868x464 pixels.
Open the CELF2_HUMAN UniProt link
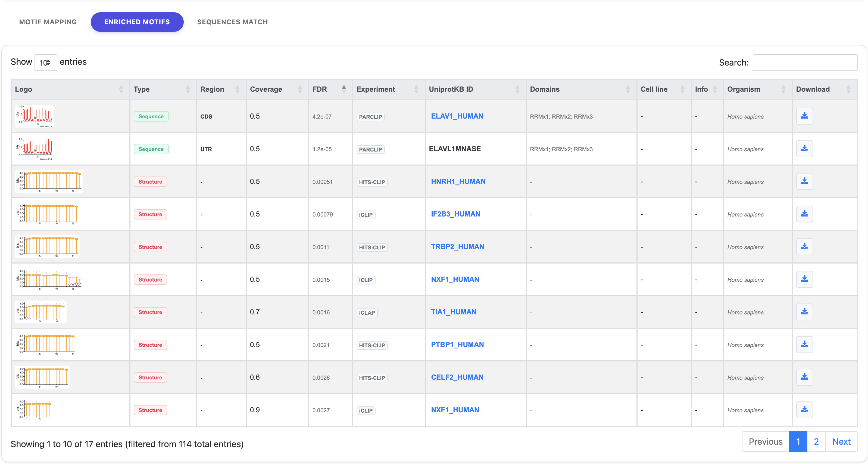[x=457, y=377]
